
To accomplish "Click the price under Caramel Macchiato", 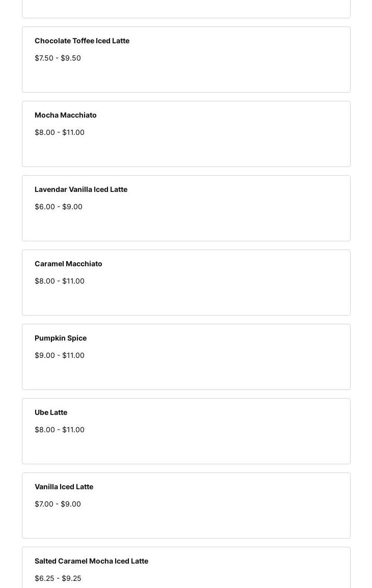I will (60, 281).
